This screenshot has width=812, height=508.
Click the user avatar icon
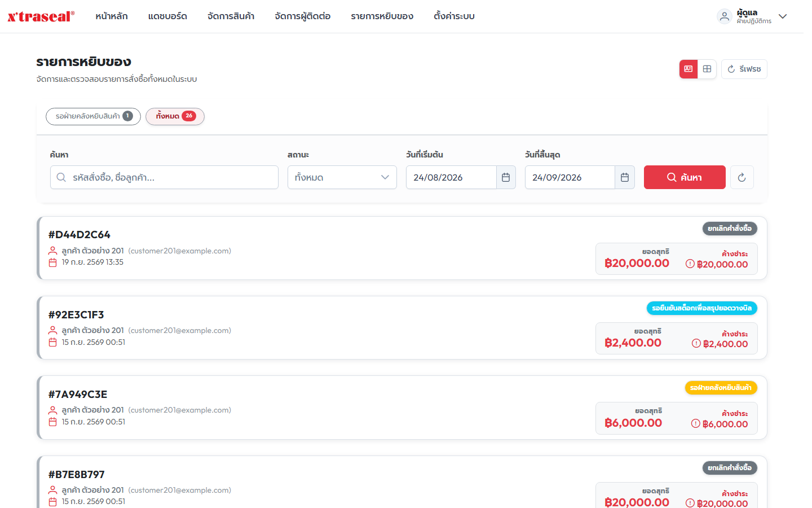(725, 16)
